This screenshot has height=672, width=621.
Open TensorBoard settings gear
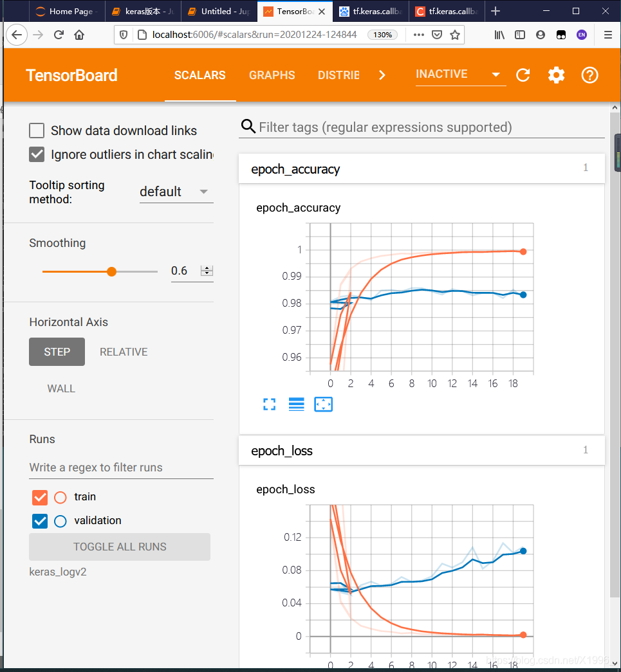556,75
